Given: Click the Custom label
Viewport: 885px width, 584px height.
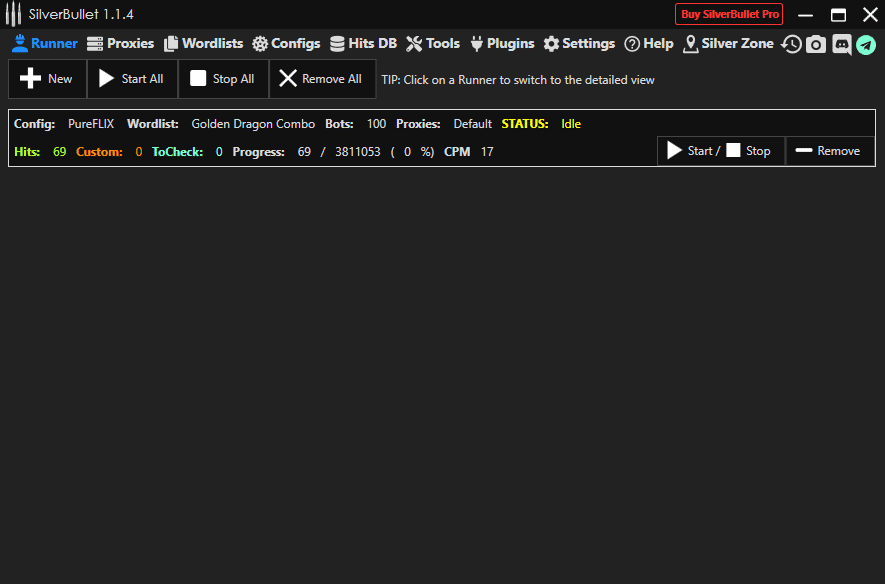Looking at the screenshot, I should pos(99,152).
